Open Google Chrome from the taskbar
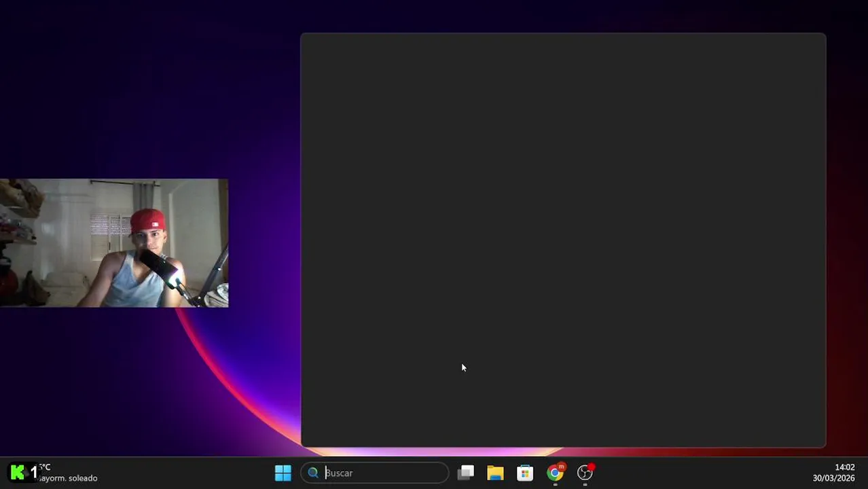Viewport: 868px width, 489px height. (x=556, y=473)
